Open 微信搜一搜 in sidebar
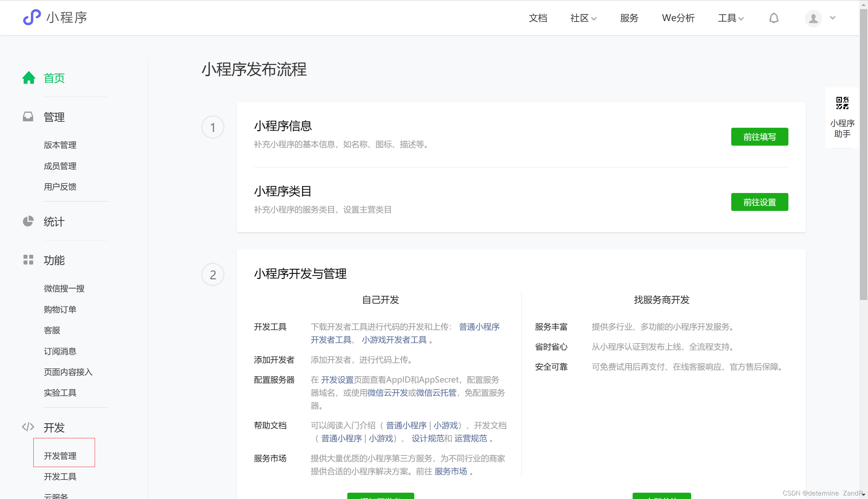This screenshot has width=868, height=499. pyautogui.click(x=64, y=288)
